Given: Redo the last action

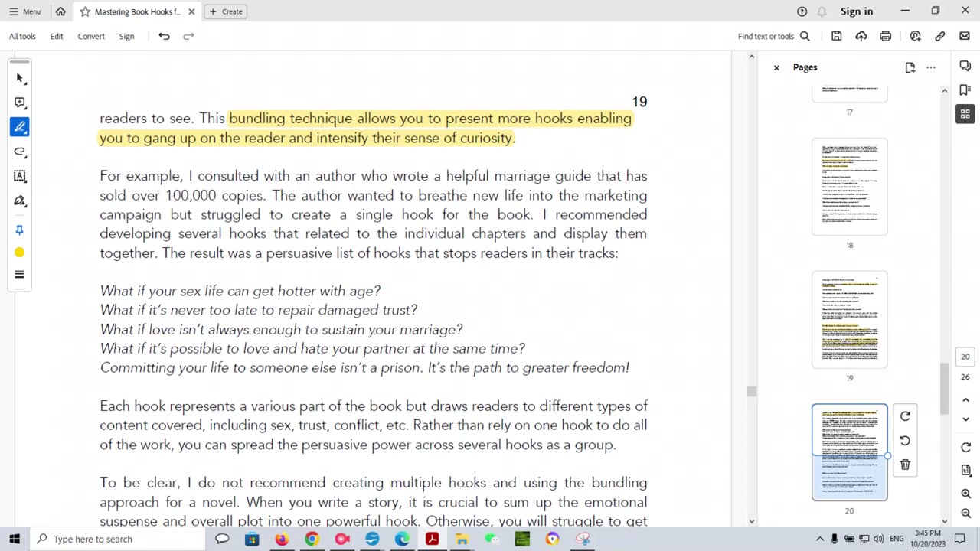Looking at the screenshot, I should pos(188,36).
